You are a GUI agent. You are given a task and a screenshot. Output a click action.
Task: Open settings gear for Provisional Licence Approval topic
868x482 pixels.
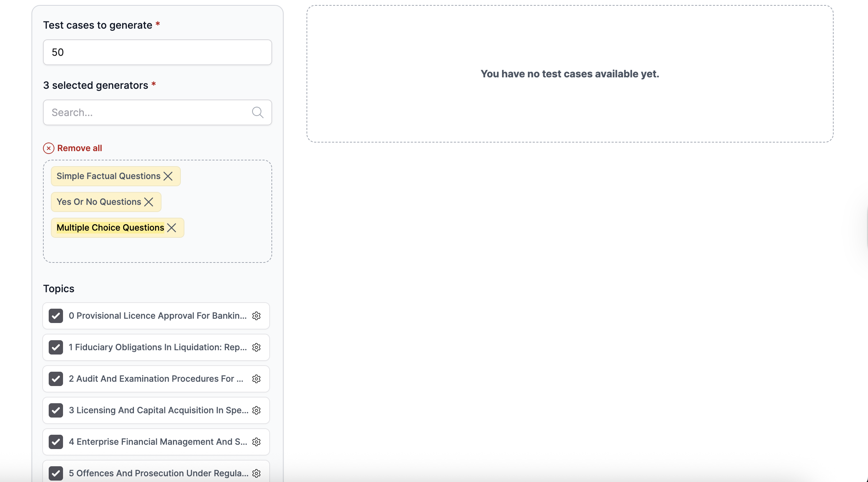tap(256, 316)
